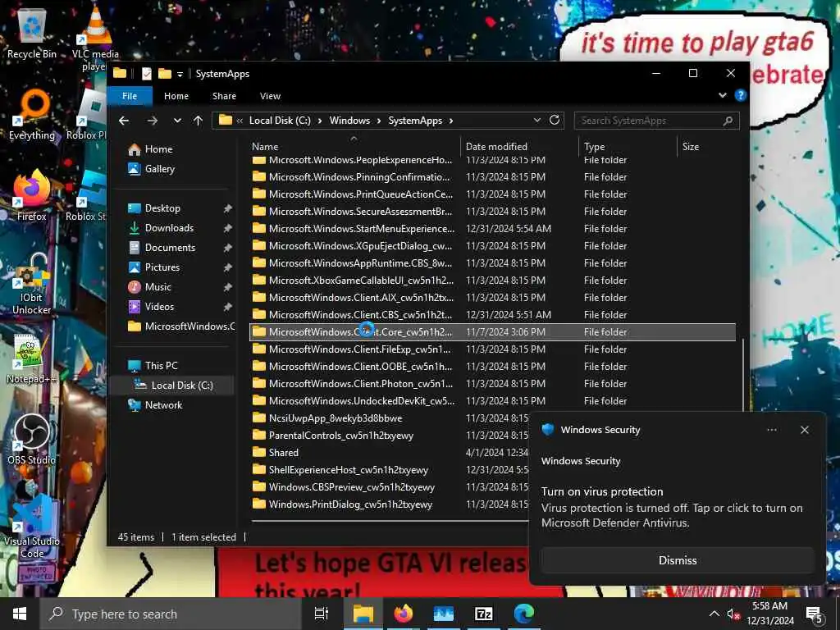Open Firefox from the taskbar

(x=404, y=614)
